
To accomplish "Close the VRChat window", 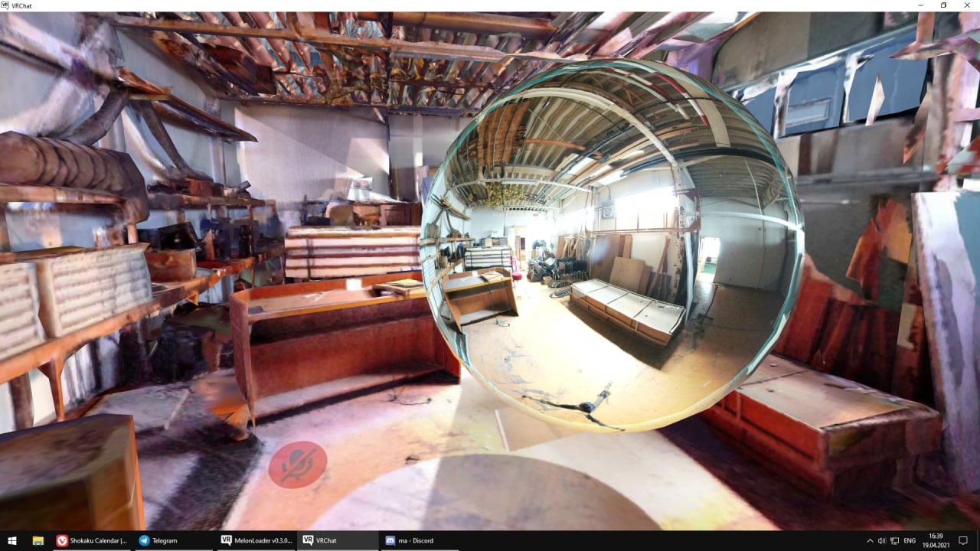I will pyautogui.click(x=966, y=5).
